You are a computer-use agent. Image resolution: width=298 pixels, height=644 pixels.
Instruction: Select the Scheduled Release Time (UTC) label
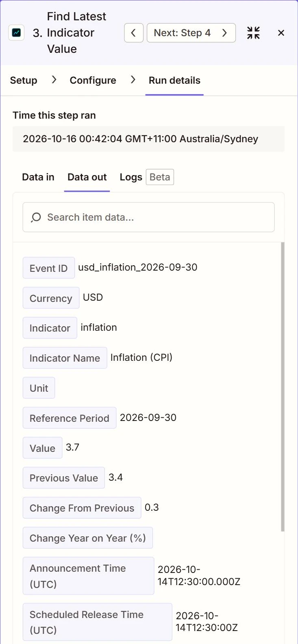click(98, 622)
